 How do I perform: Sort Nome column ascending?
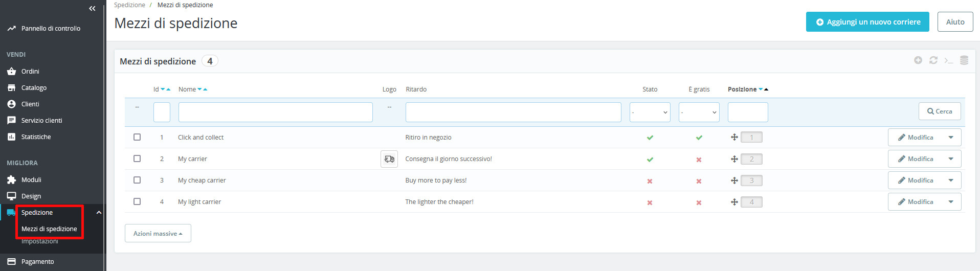point(205,89)
